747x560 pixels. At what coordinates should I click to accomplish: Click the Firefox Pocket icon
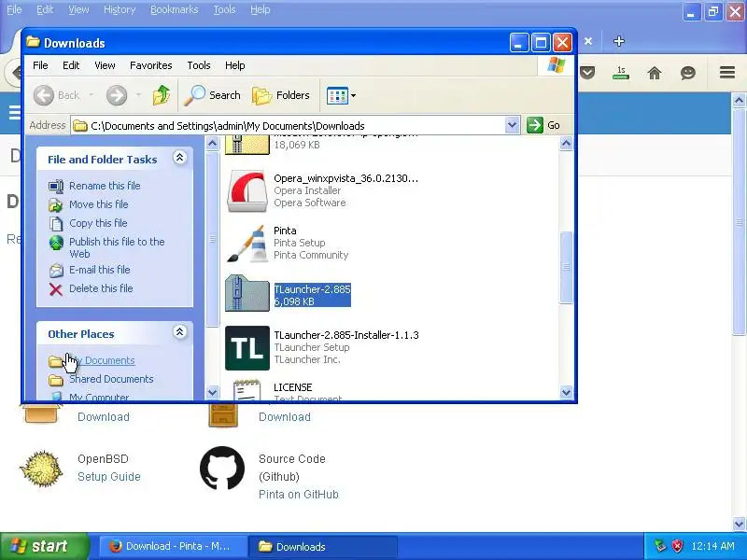click(587, 73)
